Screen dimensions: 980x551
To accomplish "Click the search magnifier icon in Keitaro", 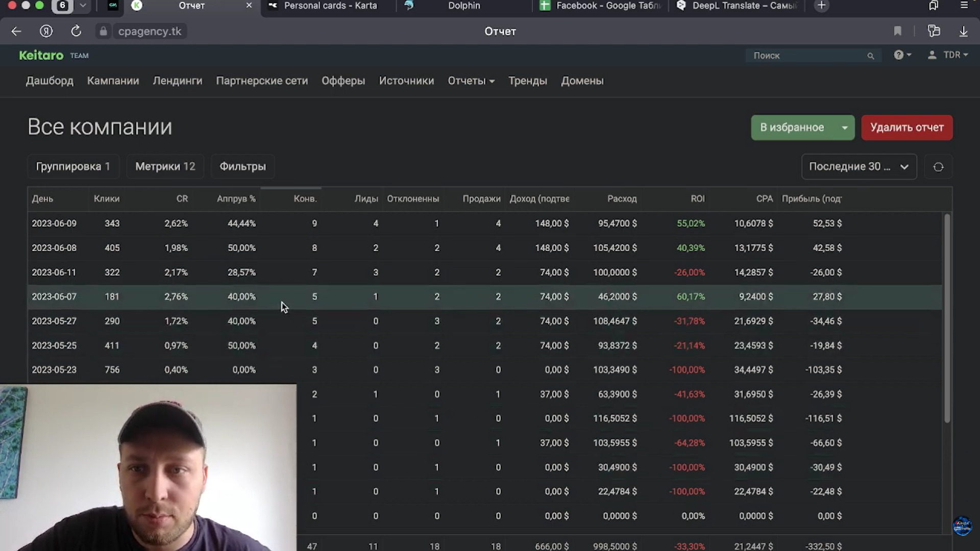I will tap(871, 56).
